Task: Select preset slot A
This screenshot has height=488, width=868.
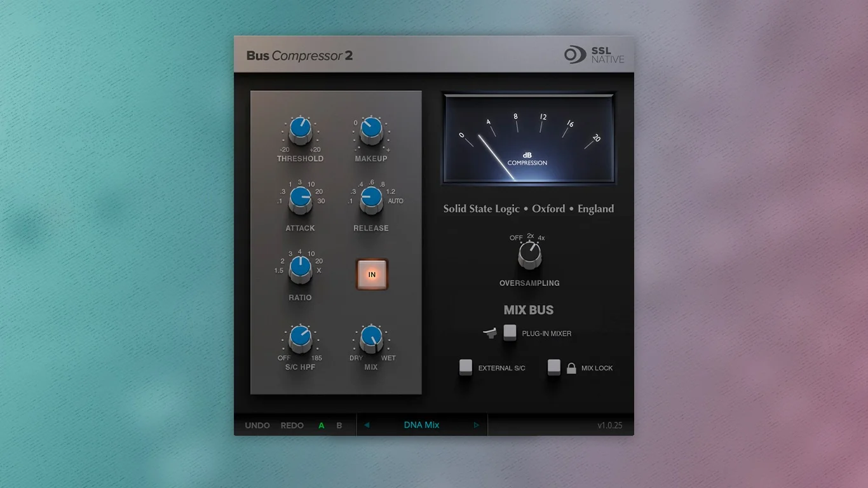Action: pyautogui.click(x=322, y=425)
